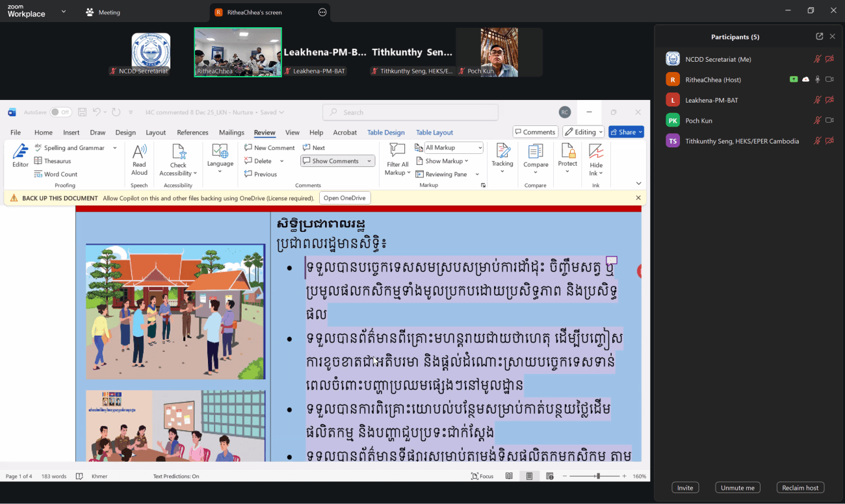Image resolution: width=845 pixels, height=504 pixels.
Task: Click the Unmute me button
Action: pos(737,488)
